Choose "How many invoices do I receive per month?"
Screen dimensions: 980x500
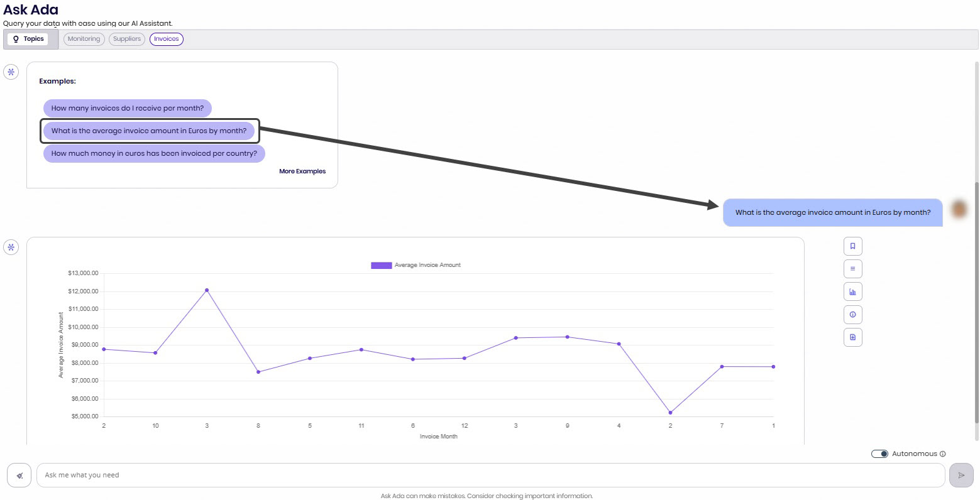pos(128,108)
